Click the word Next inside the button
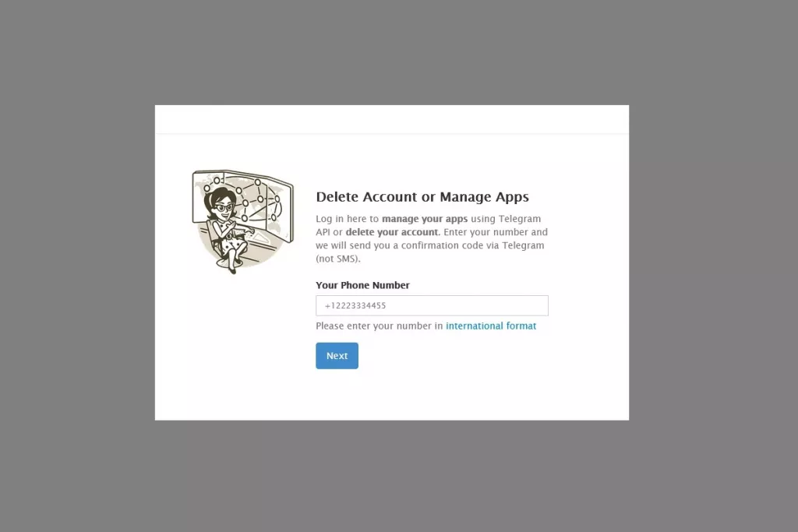 click(x=337, y=355)
